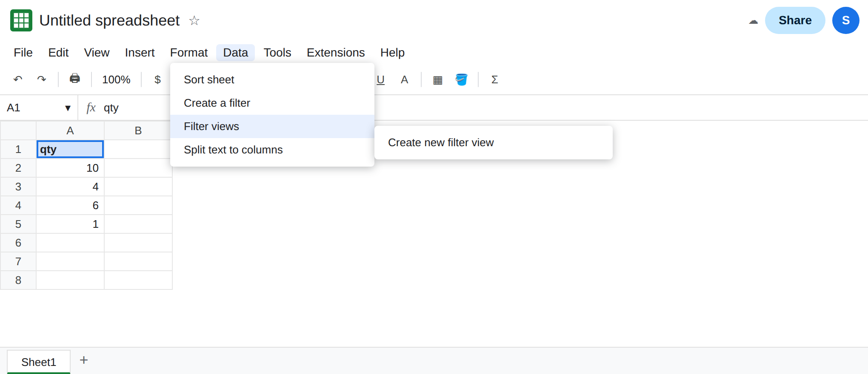The width and height of the screenshot is (868, 374).
Task: Click Create new filter view
Action: coord(494,142)
